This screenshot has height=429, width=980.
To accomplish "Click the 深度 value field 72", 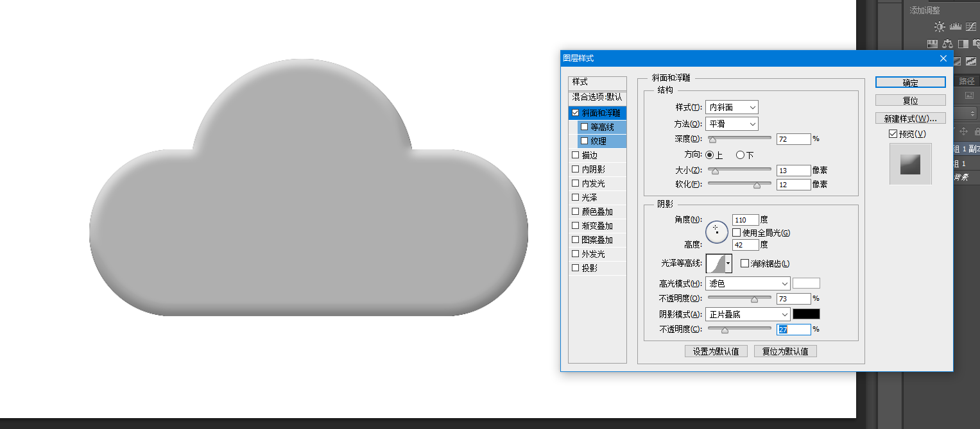I will click(x=793, y=139).
